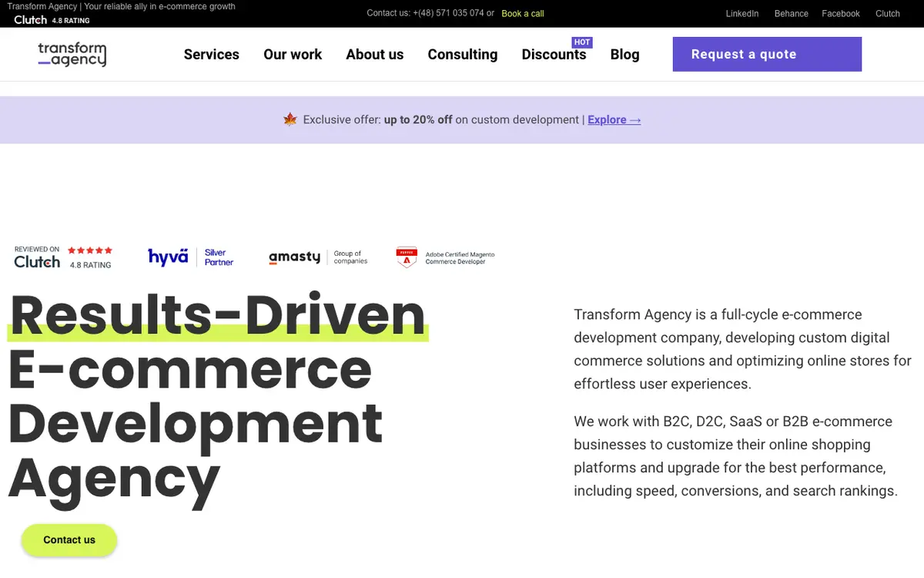Screen dimensions: 924x578
Task: Click the 'Your reliable ally' tagline text
Action: point(159,7)
